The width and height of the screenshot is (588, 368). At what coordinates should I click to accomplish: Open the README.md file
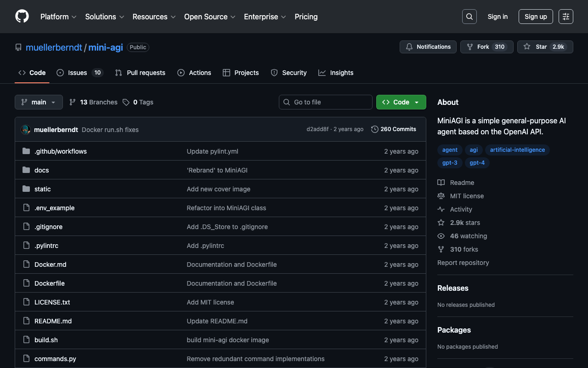tap(53, 321)
